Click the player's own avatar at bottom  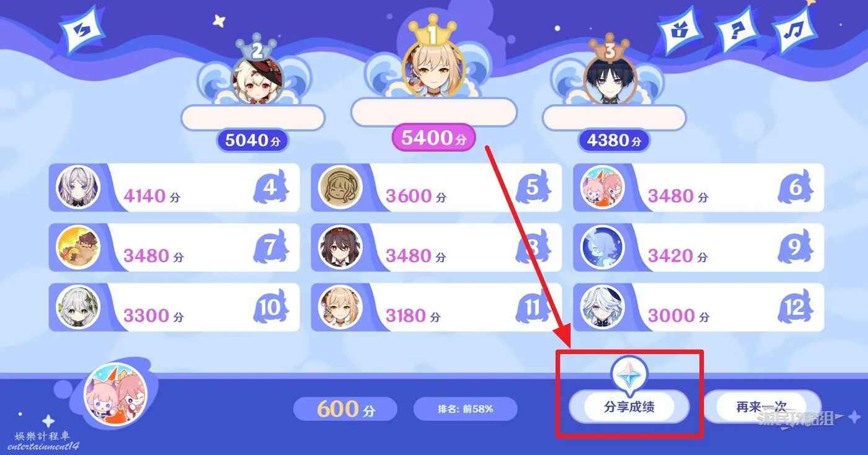(x=115, y=394)
